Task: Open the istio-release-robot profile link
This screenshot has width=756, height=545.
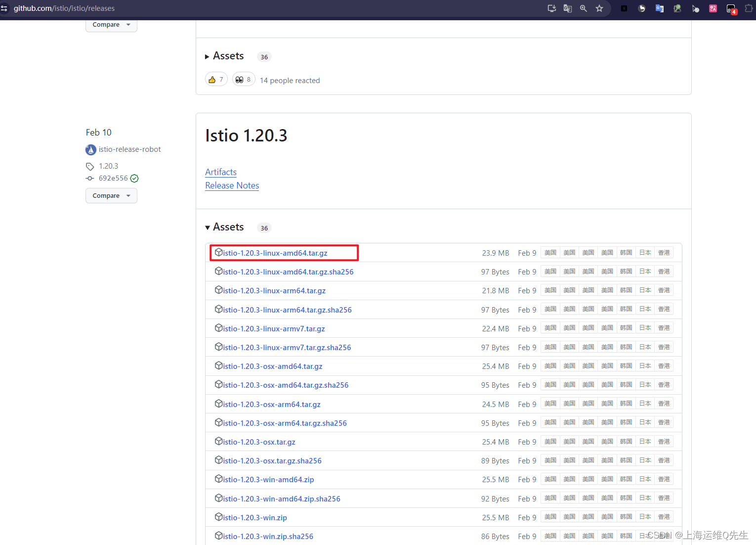Action: [130, 149]
